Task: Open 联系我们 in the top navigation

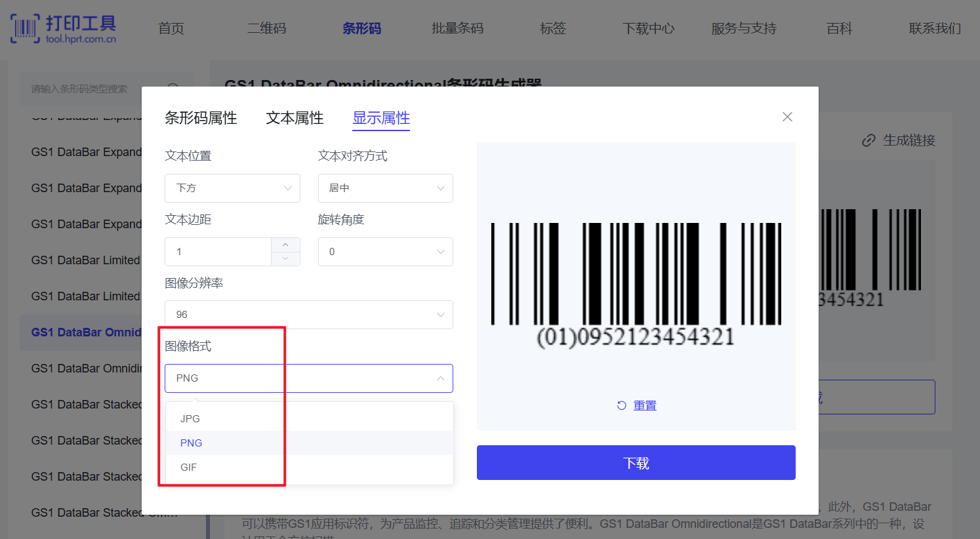Action: pyautogui.click(x=935, y=28)
